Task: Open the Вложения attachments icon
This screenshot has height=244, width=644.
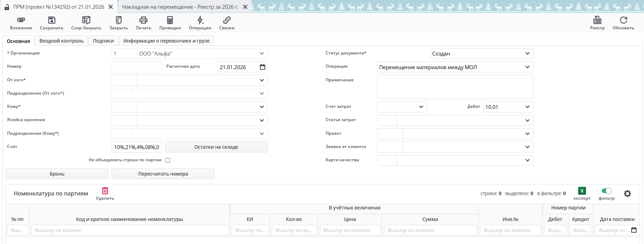Action: pyautogui.click(x=21, y=20)
